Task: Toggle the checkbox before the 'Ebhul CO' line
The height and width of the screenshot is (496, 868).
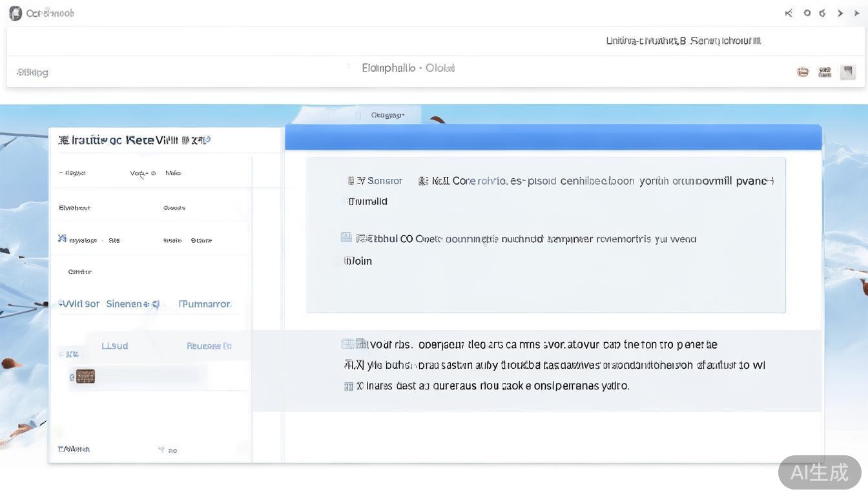Action: pyautogui.click(x=346, y=238)
